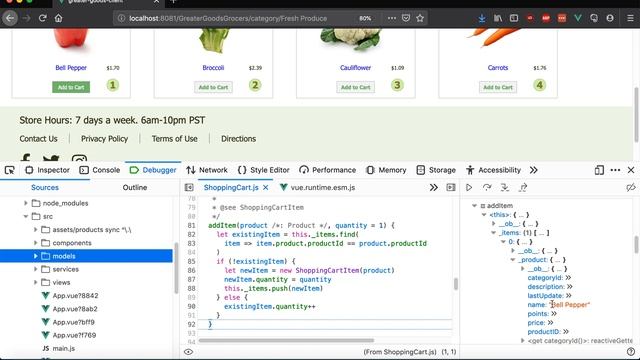Image resolution: width=640 pixels, height=360 pixels.
Task: Open the Vue devtools extension icon
Action: pyautogui.click(x=578, y=18)
